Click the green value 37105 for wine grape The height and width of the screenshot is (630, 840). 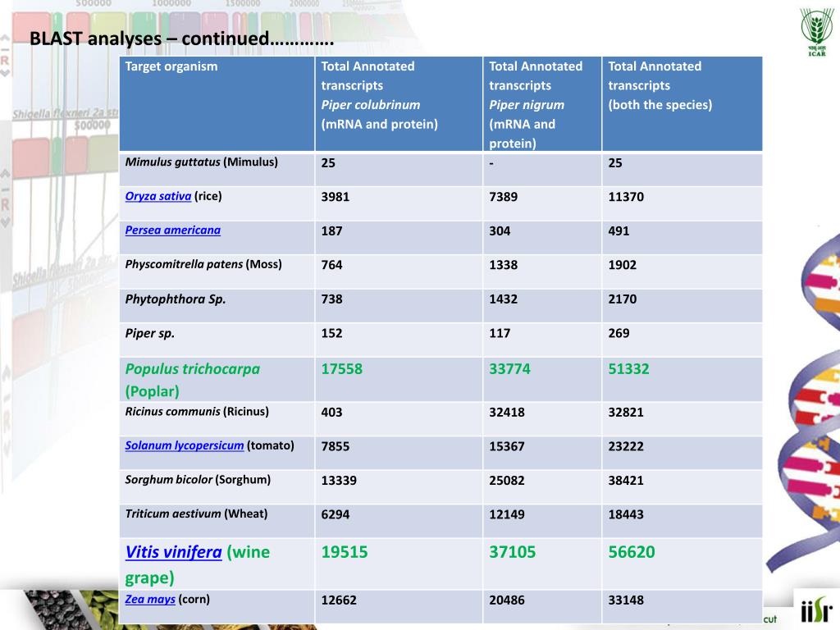[512, 552]
